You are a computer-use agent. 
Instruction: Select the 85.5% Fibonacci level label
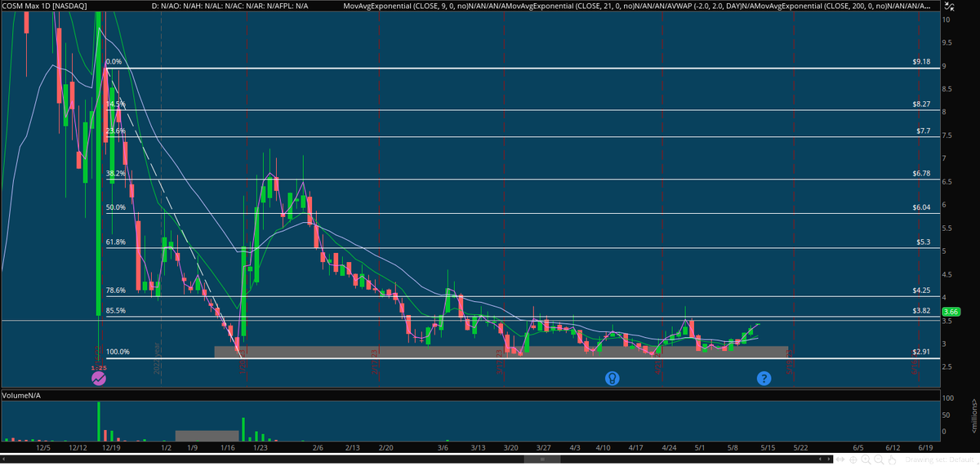(x=115, y=310)
